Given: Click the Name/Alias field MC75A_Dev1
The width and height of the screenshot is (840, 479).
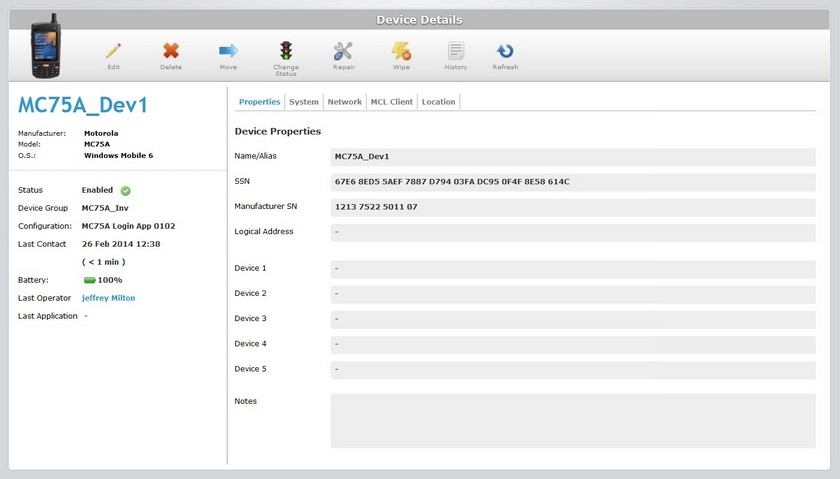Looking at the screenshot, I should click(573, 157).
